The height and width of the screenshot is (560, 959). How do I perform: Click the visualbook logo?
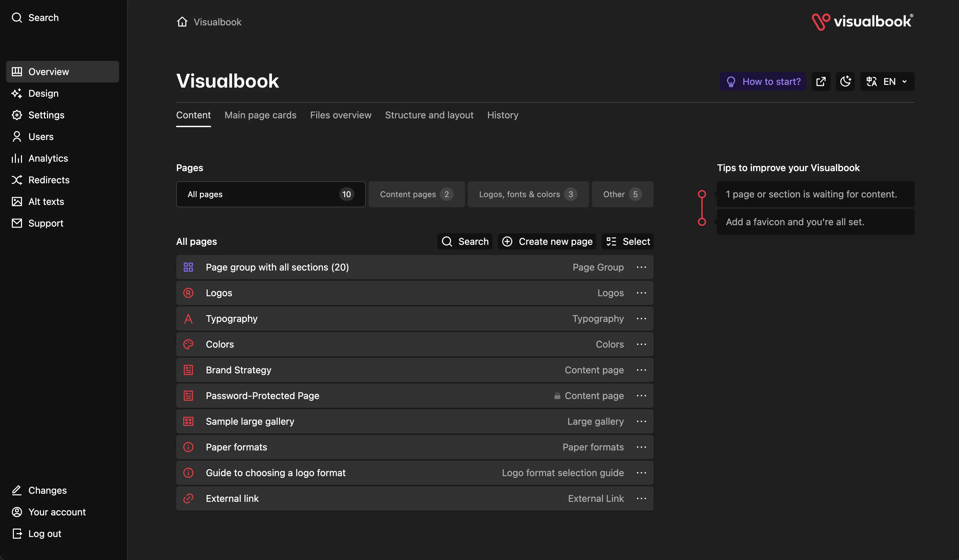pyautogui.click(x=863, y=22)
